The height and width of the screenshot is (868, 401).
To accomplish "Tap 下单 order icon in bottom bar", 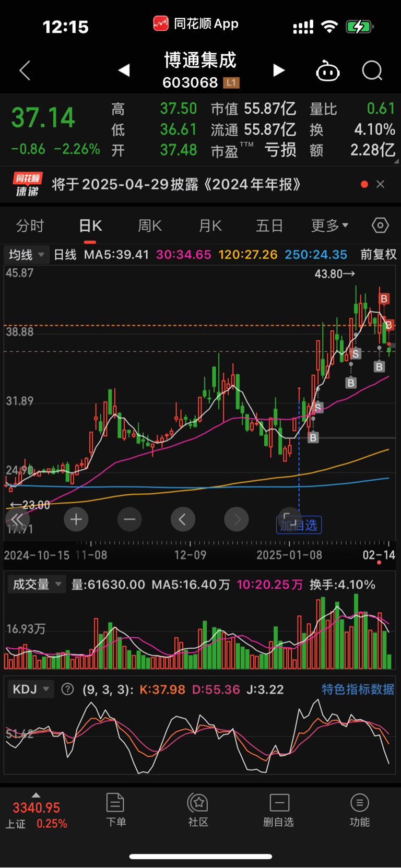I will tap(115, 810).
